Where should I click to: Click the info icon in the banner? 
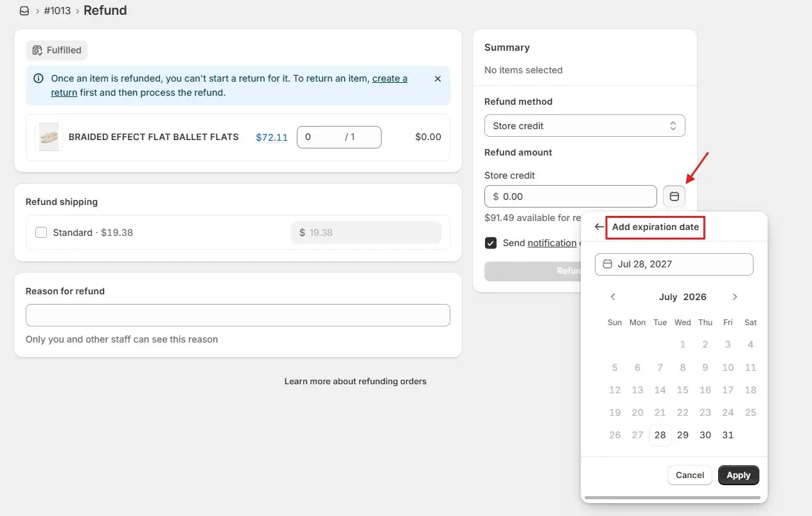pos(39,79)
